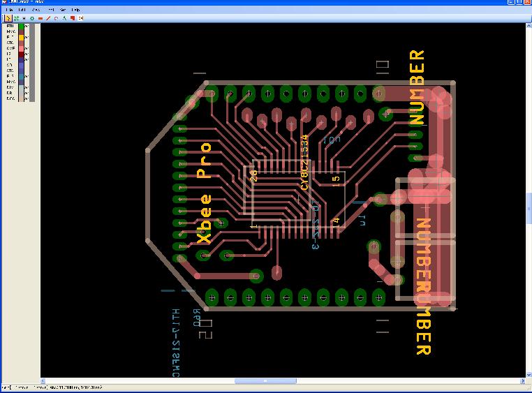The height and width of the screenshot is (393, 532).
Task: Select the 'Xbee Pro' silkscreen text
Action: [x=205, y=193]
